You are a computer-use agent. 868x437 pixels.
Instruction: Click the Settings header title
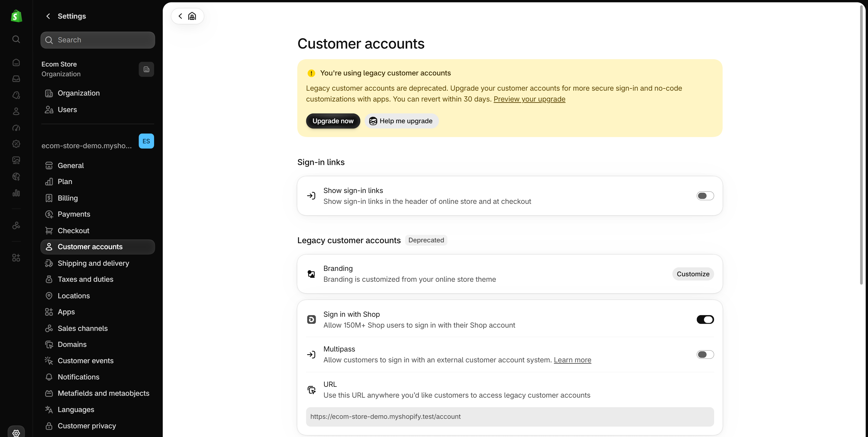[72, 16]
